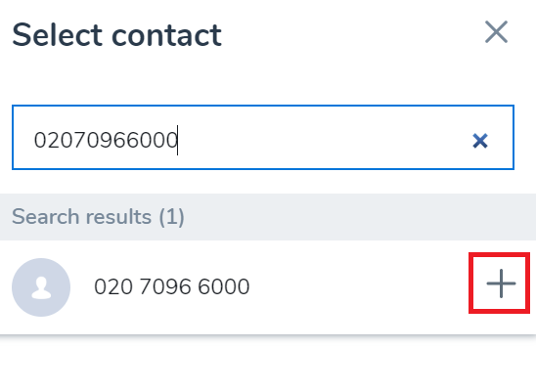Close the Select contact dialog

pos(496,32)
